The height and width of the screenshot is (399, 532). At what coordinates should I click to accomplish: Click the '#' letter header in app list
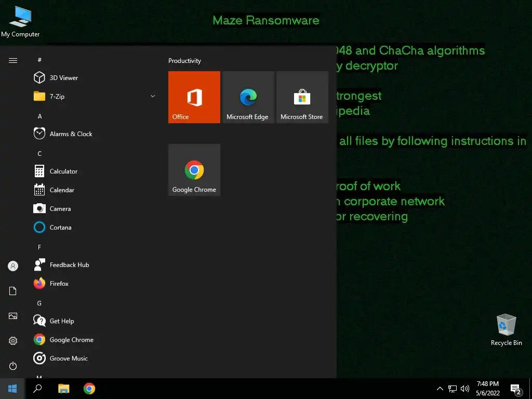[39, 60]
